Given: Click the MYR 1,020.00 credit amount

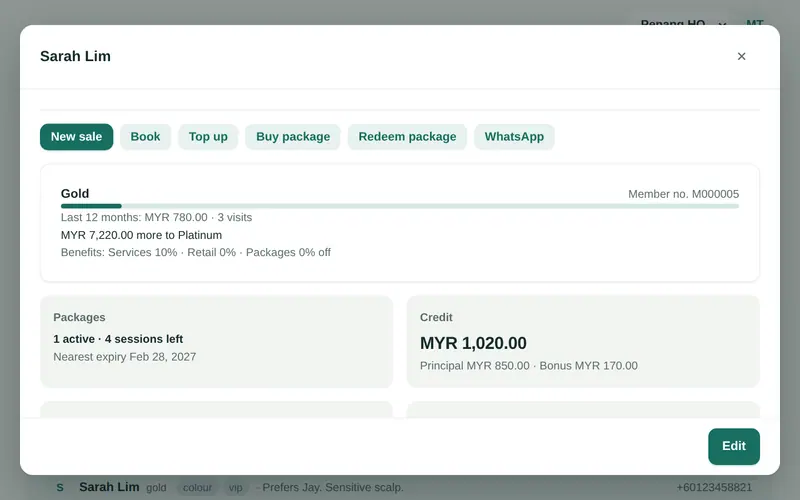Looking at the screenshot, I should point(473,343).
